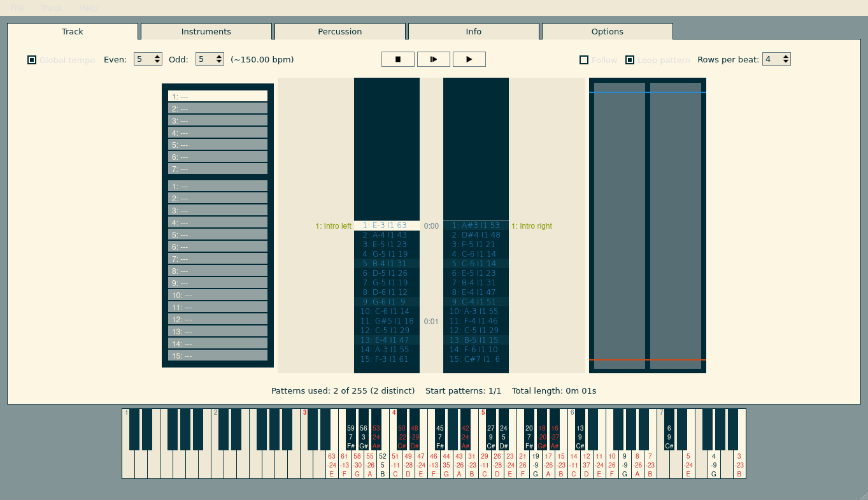
Task: Select row '1: A#3 I1 53' in Intro right
Action: pos(476,225)
